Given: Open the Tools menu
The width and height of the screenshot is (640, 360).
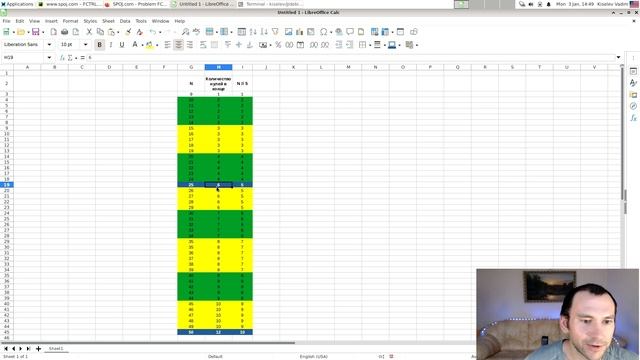Looking at the screenshot, I should 141,21.
